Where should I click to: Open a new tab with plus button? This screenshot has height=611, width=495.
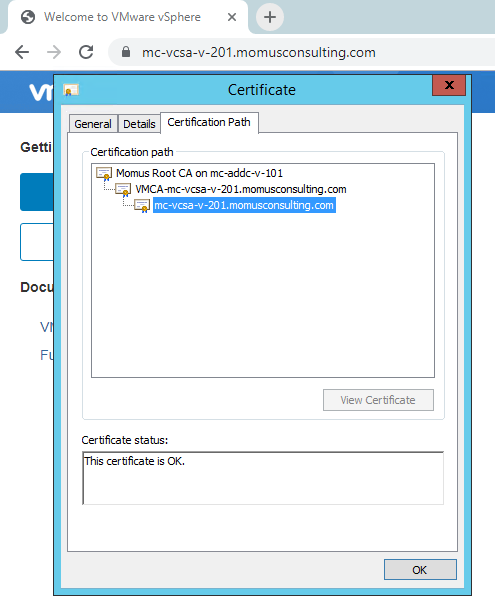(x=270, y=17)
